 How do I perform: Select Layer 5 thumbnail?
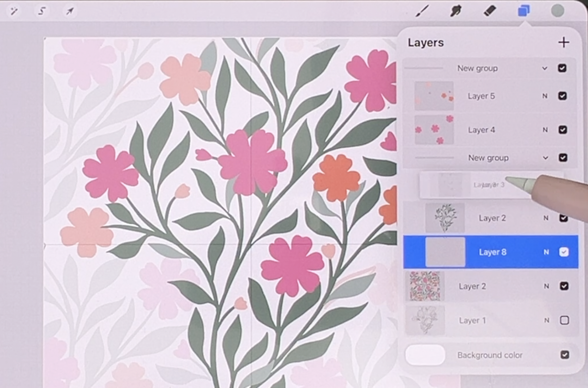(x=434, y=96)
